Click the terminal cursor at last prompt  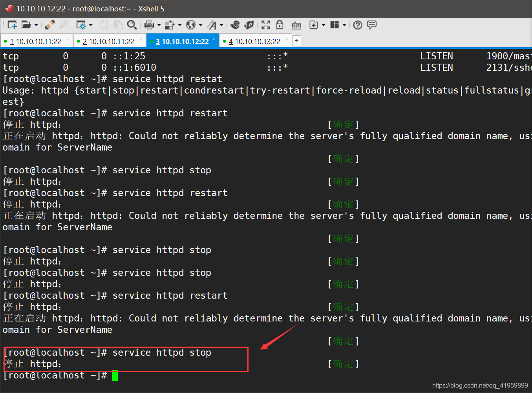[x=115, y=375]
